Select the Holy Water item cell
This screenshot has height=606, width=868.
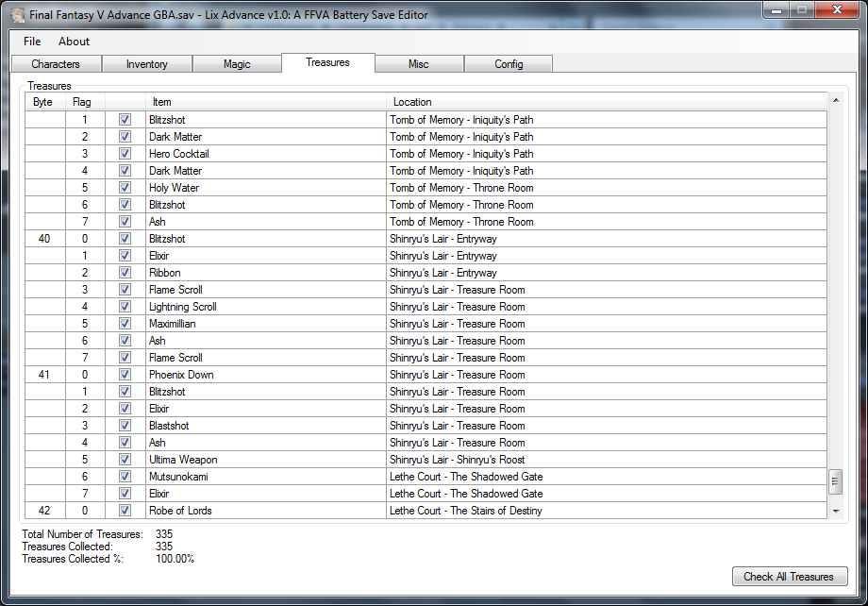pyautogui.click(x=266, y=187)
